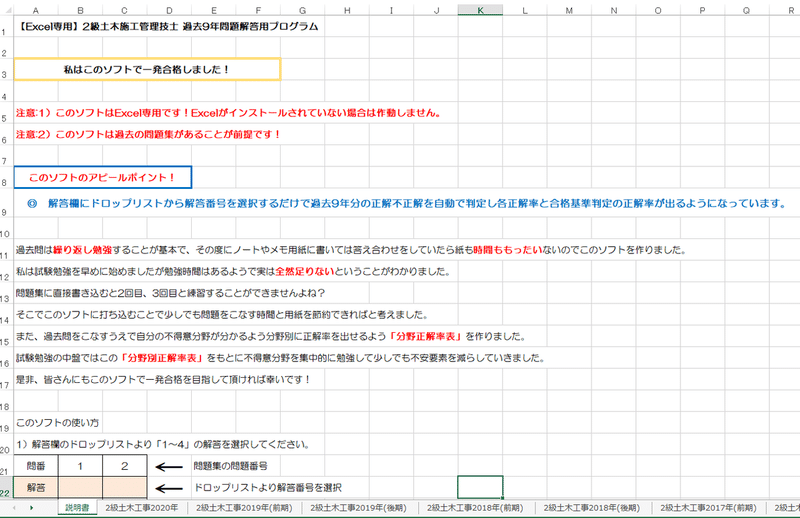Image resolution: width=800 pixels, height=518 pixels.
Task: Click the このソフトのアピールポイント！ box
Action: (x=103, y=178)
